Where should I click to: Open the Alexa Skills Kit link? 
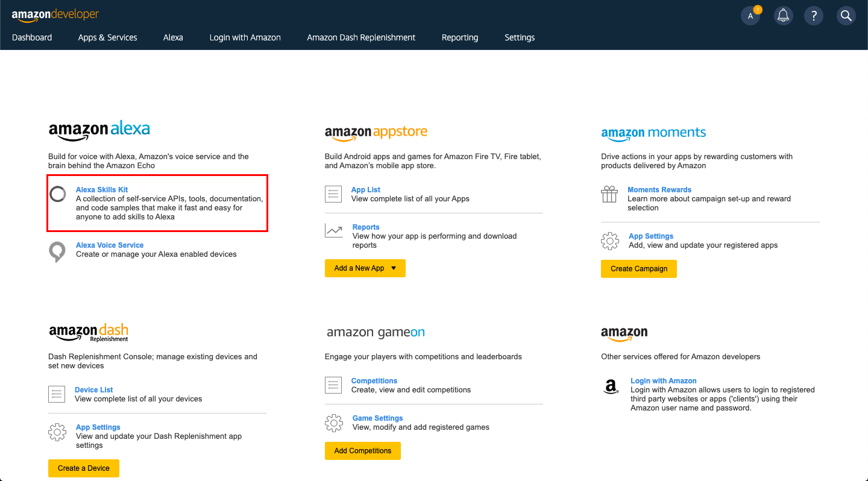click(x=102, y=190)
